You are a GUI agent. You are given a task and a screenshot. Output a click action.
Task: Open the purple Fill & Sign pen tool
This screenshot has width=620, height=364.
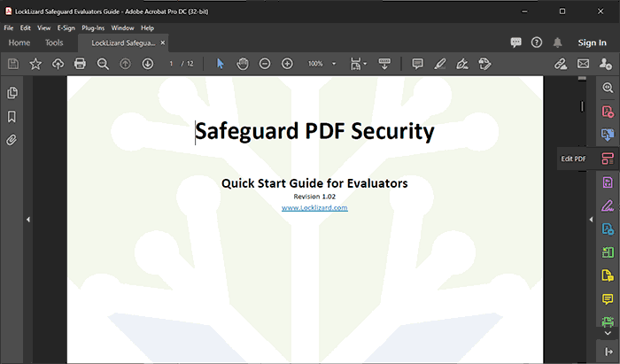click(608, 205)
